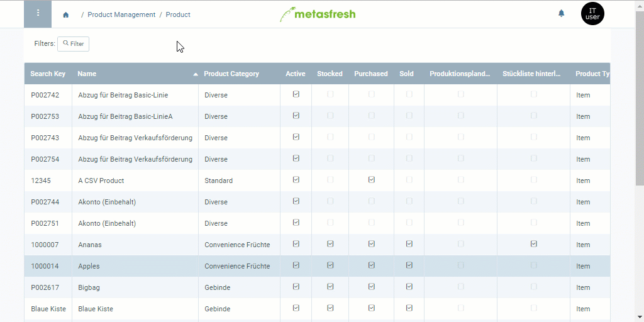Open the Product breadcrumb menu
Viewport: 644px width, 322px height.
[178, 14]
